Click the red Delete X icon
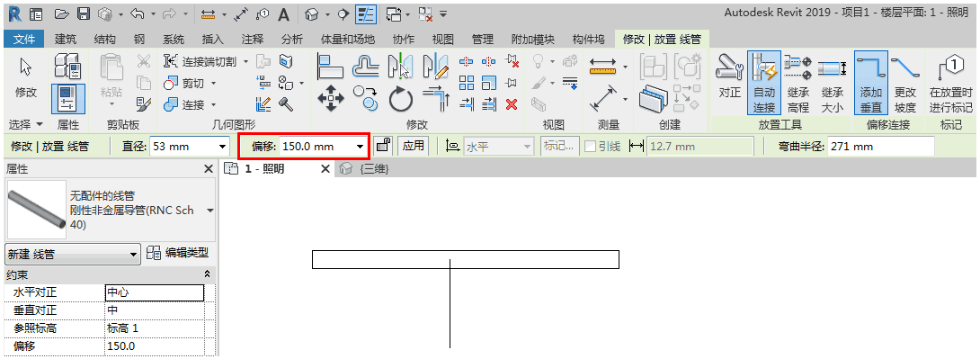The height and width of the screenshot is (359, 980). pos(512,103)
